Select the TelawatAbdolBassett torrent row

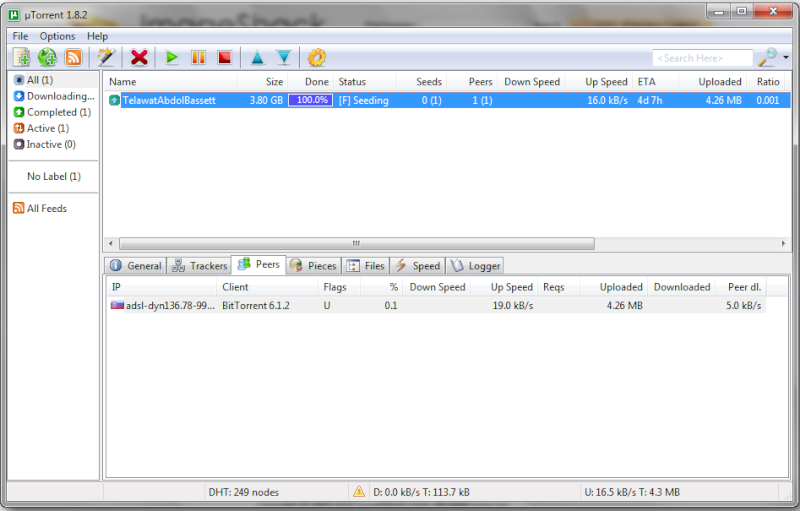447,100
